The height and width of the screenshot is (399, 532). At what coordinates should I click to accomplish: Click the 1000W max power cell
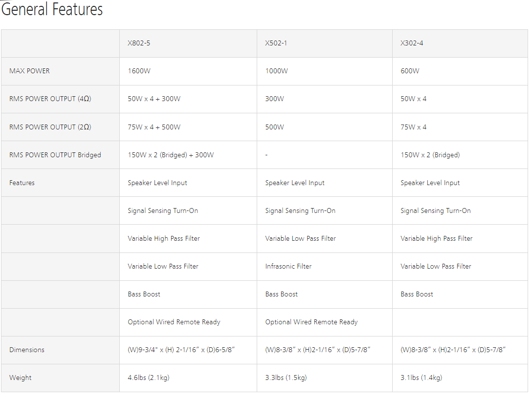tap(276, 71)
